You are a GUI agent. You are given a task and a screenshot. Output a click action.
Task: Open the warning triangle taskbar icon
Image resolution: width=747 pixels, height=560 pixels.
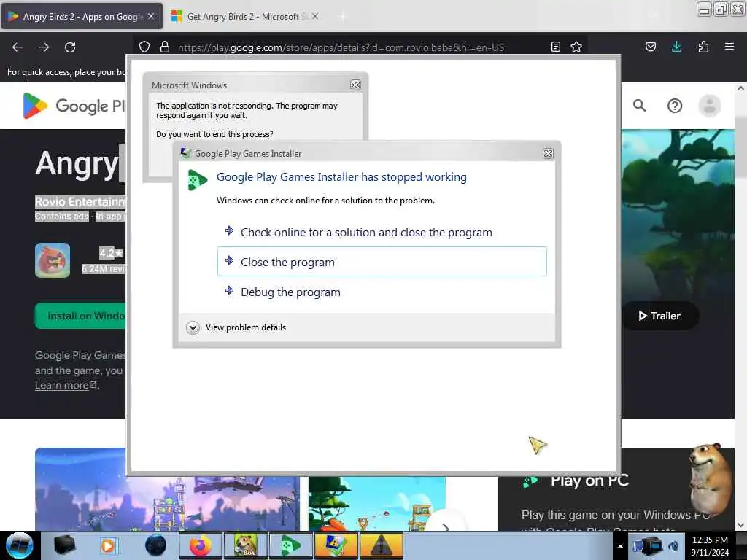pos(382,545)
